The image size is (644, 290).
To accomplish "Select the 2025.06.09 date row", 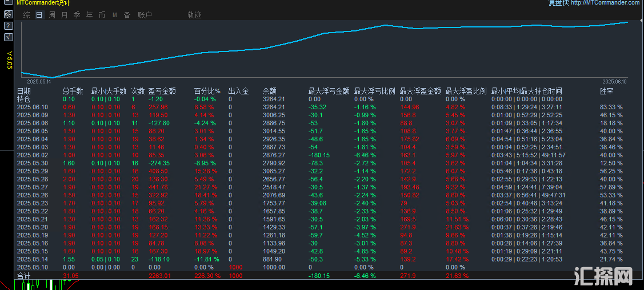I will (x=33, y=115).
